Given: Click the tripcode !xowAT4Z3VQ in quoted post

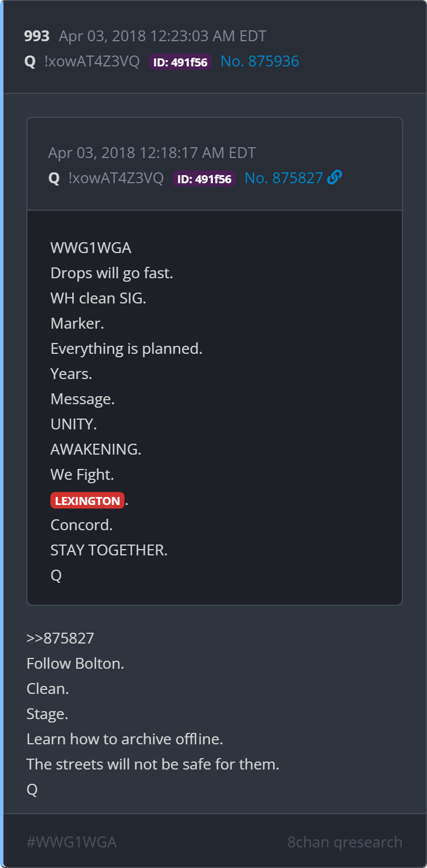Looking at the screenshot, I should click(116, 178).
